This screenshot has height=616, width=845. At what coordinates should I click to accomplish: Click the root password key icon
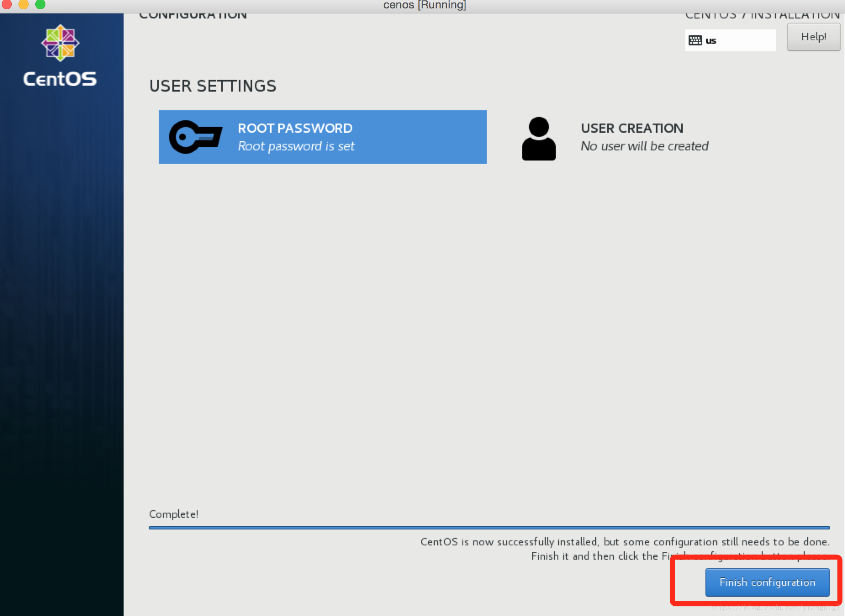[195, 137]
